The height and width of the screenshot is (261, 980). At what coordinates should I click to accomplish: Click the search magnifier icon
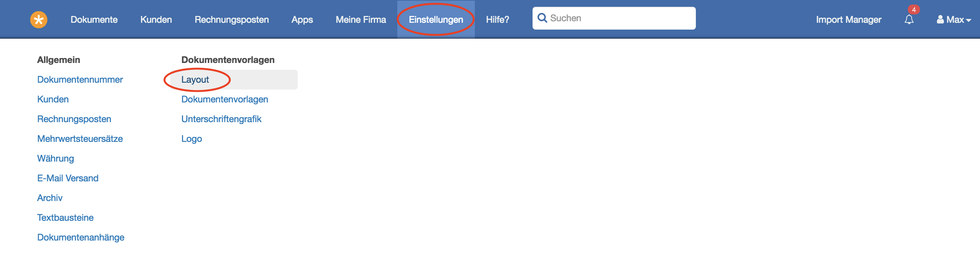(542, 18)
